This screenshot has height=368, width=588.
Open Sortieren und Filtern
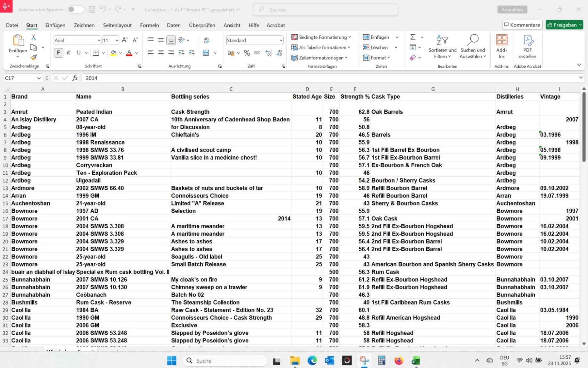[x=442, y=47]
